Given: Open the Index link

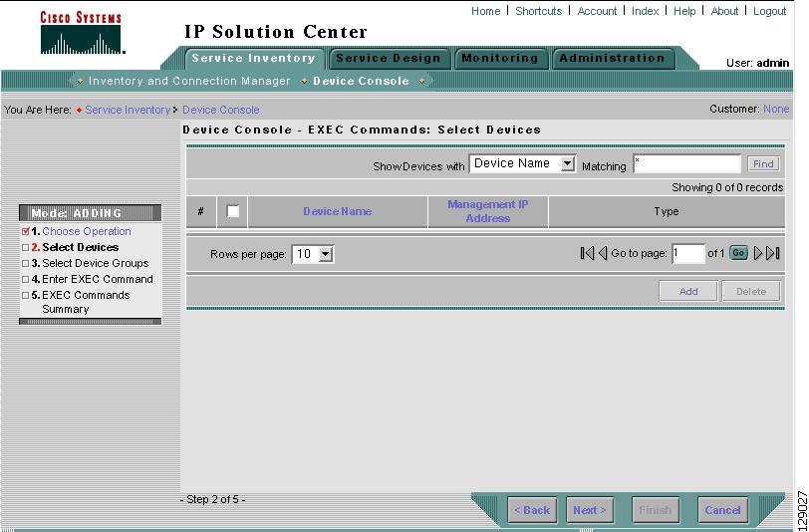Looking at the screenshot, I should pos(645,11).
